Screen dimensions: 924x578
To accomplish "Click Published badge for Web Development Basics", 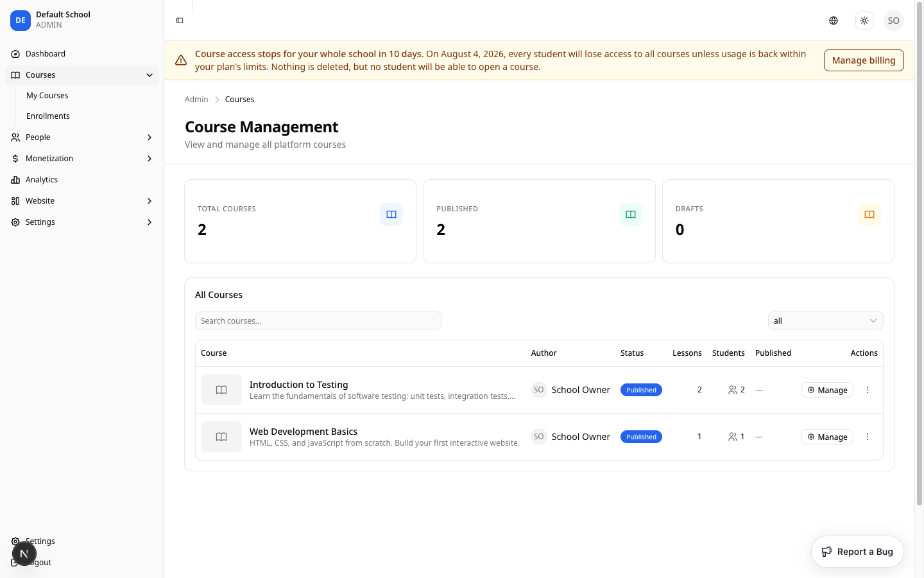I will pos(641,437).
